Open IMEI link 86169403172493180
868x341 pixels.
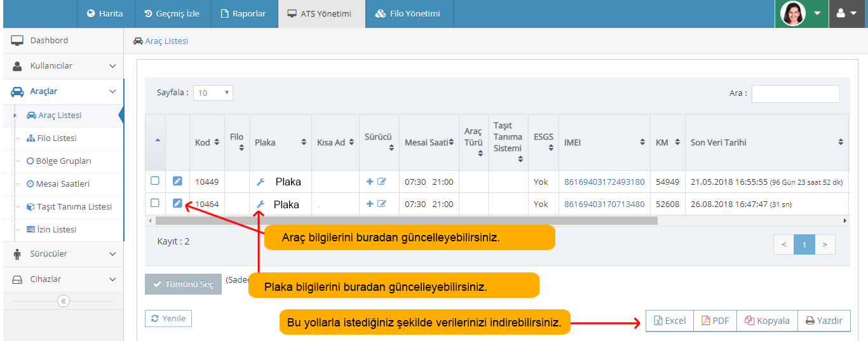[604, 182]
